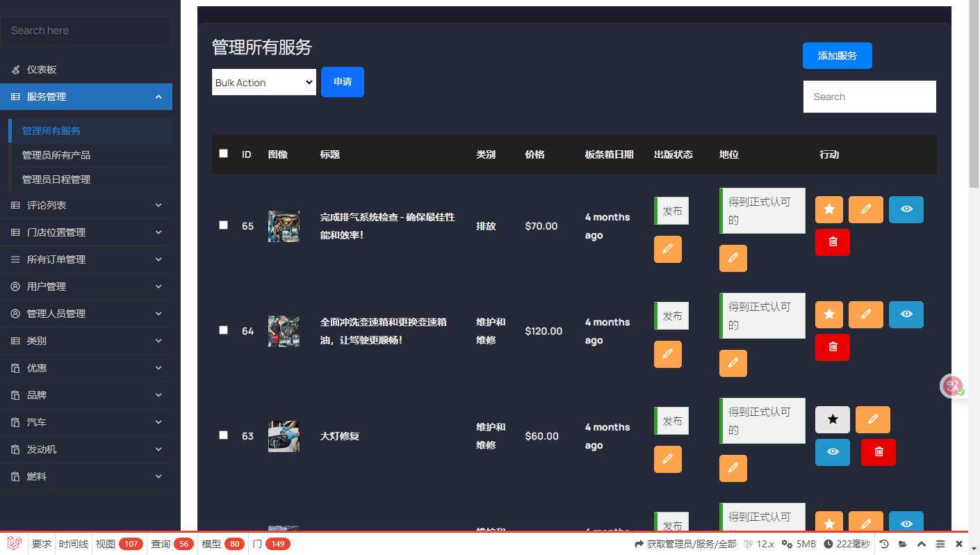Expand the 类别 sidebar menu

[86, 341]
